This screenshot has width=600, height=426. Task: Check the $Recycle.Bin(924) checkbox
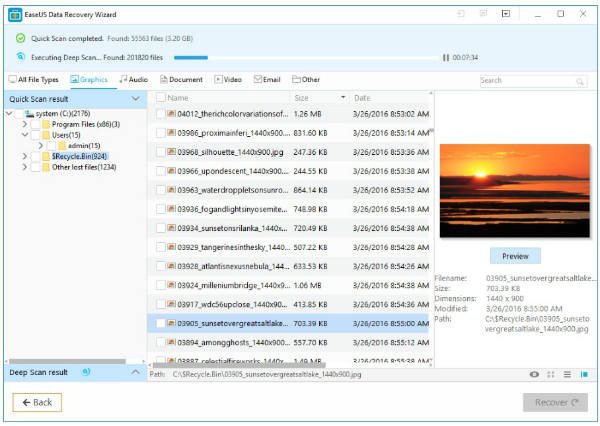tap(35, 156)
